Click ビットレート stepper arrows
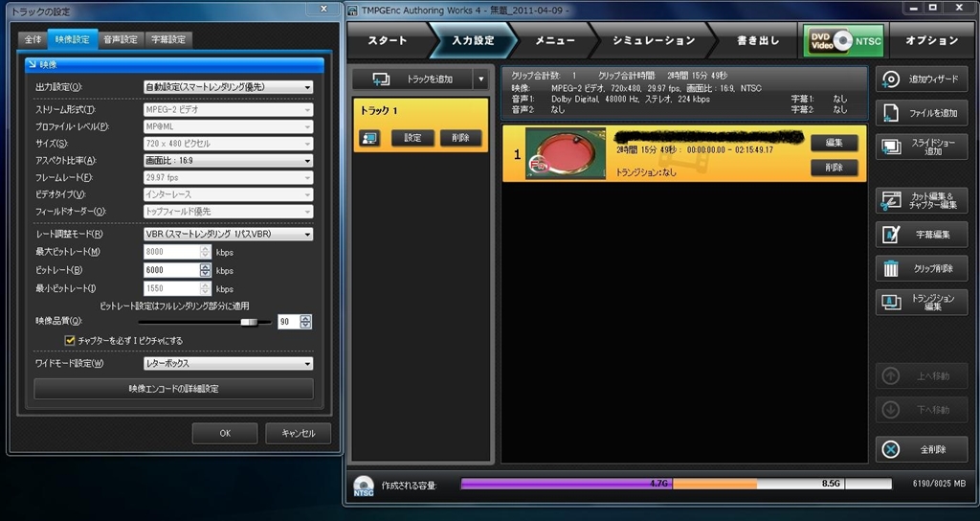980x521 pixels. coord(206,271)
